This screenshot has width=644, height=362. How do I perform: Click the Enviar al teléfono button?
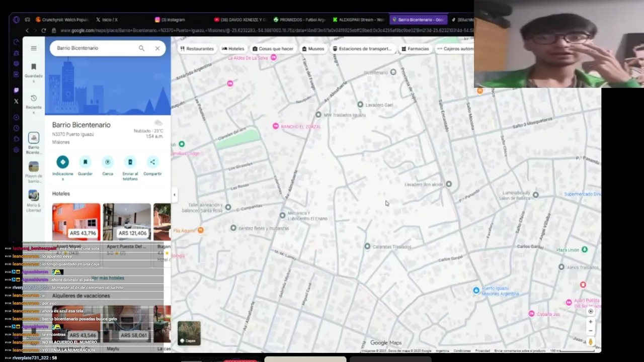130,162
